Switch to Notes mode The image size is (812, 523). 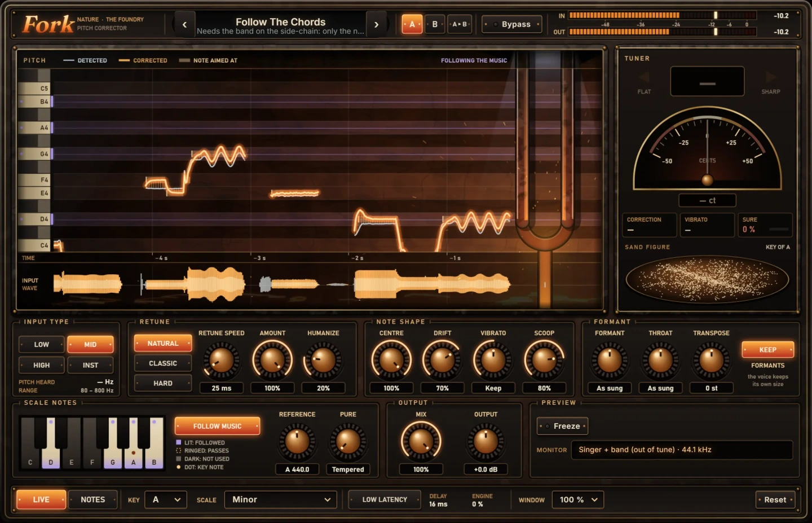click(x=93, y=499)
